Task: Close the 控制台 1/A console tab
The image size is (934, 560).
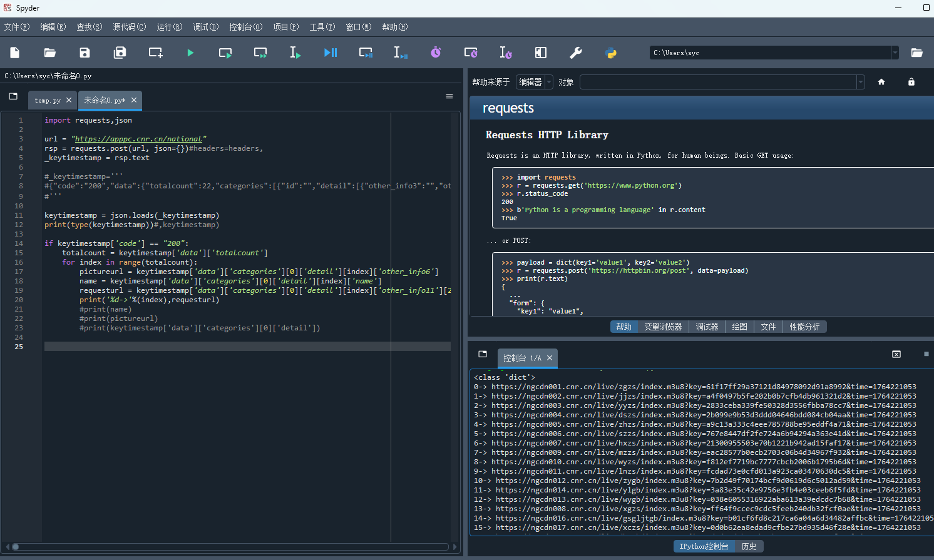Action: click(550, 358)
